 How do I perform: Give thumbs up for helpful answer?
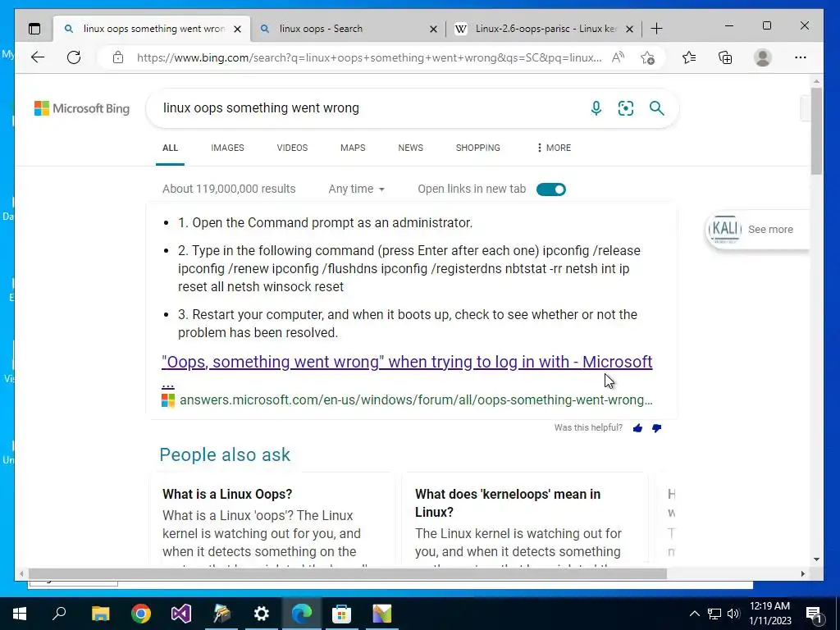637,427
